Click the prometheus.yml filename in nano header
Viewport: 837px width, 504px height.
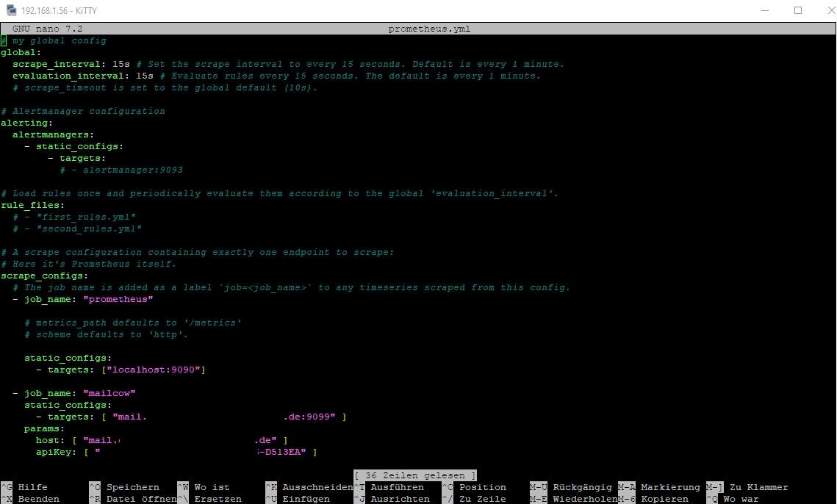[x=429, y=29]
